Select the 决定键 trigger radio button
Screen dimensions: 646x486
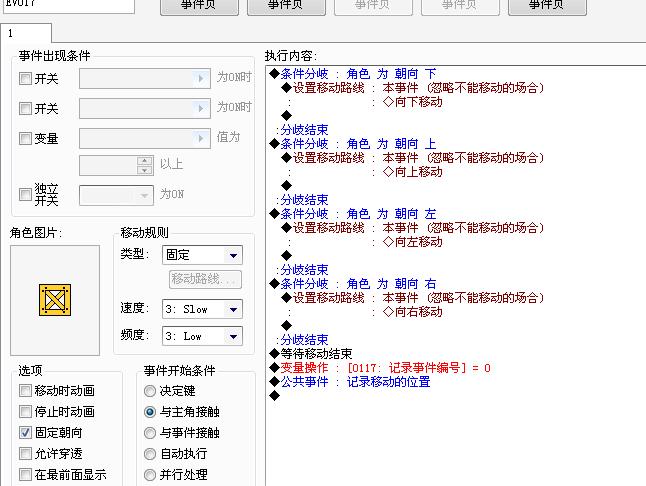pos(150,390)
